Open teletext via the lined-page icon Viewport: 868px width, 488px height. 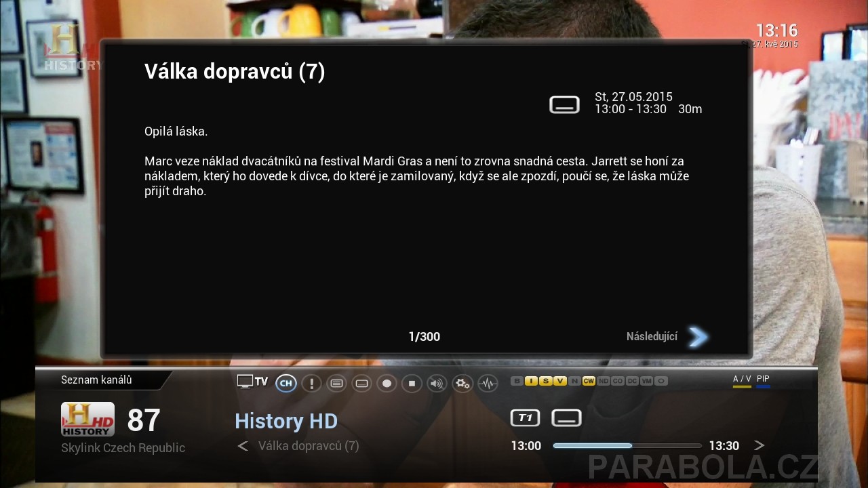336,384
